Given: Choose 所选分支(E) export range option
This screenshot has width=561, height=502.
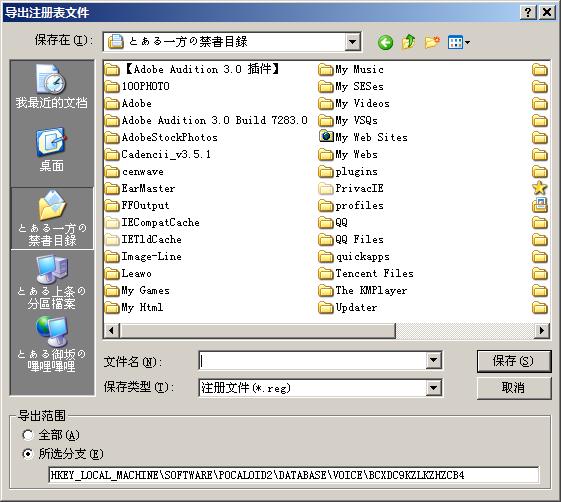Looking at the screenshot, I should (x=63, y=454).
